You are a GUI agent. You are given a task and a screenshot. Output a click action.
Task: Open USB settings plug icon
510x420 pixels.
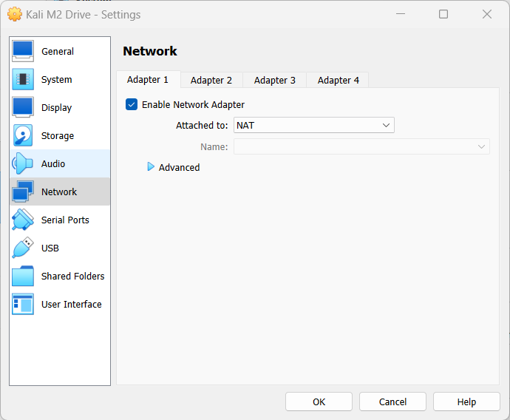[23, 248]
